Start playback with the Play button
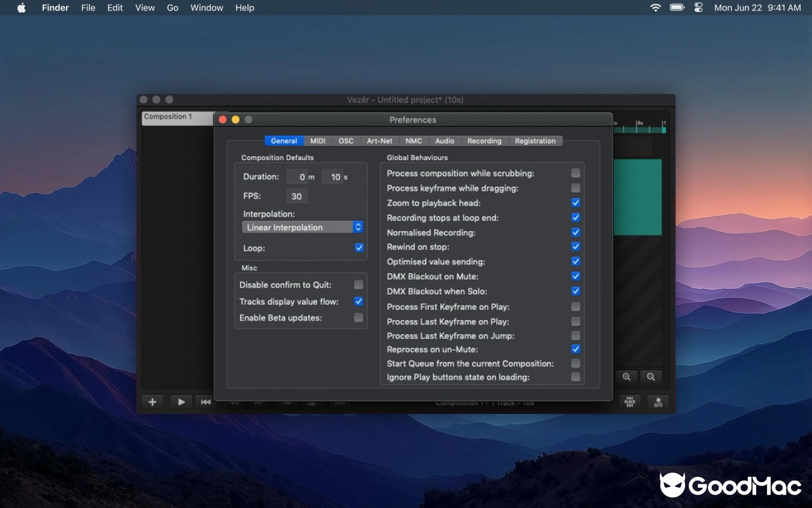This screenshot has width=812, height=508. [181, 402]
